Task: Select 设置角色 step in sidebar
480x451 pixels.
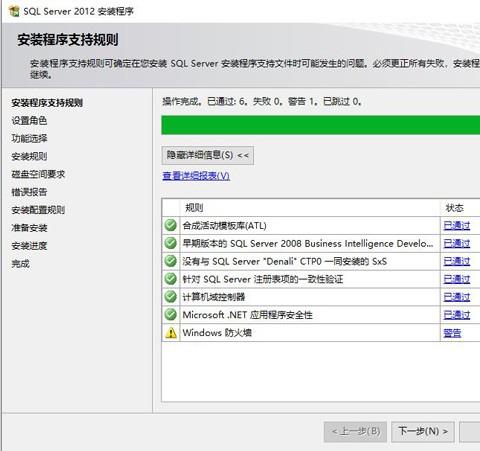Action: click(x=29, y=121)
